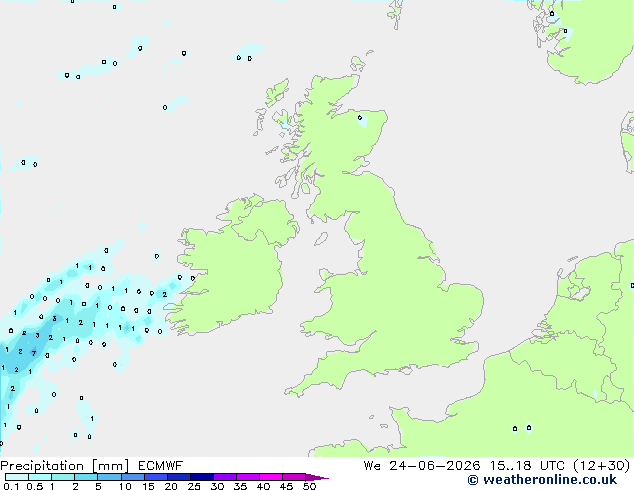Click the '20' legend value
Screen dimensions: 634x490
coord(171,486)
